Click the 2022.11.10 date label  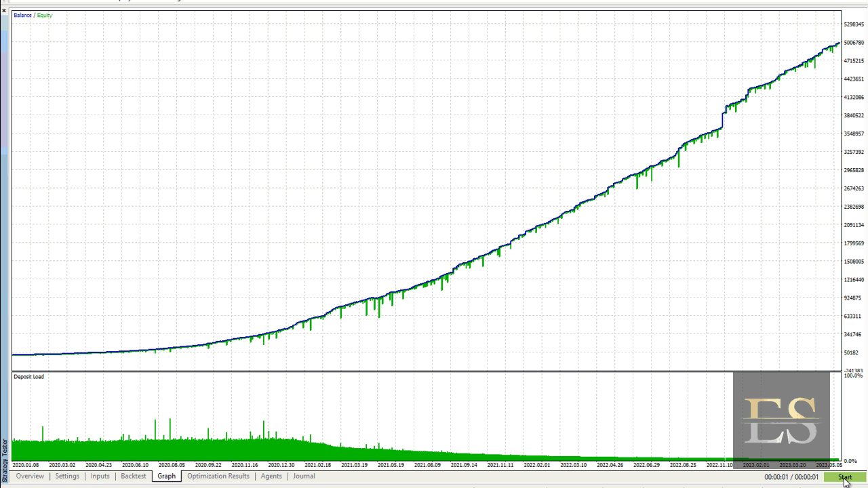(720, 466)
